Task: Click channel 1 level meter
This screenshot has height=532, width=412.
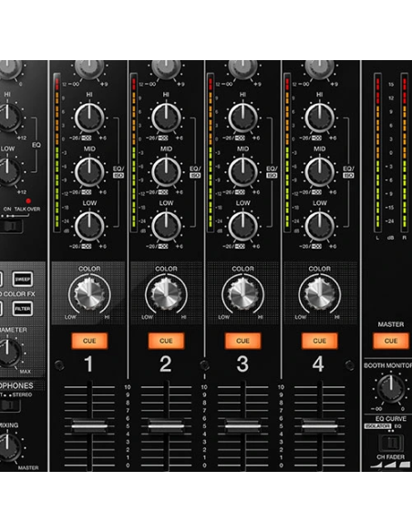Action: pyautogui.click(x=57, y=152)
